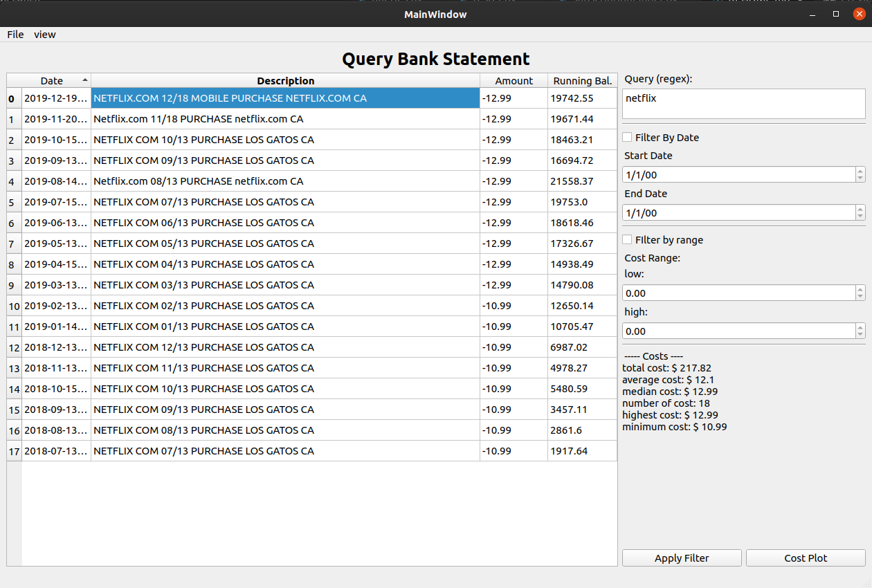Select row header number 0
This screenshot has width=872, height=588.
coord(15,98)
